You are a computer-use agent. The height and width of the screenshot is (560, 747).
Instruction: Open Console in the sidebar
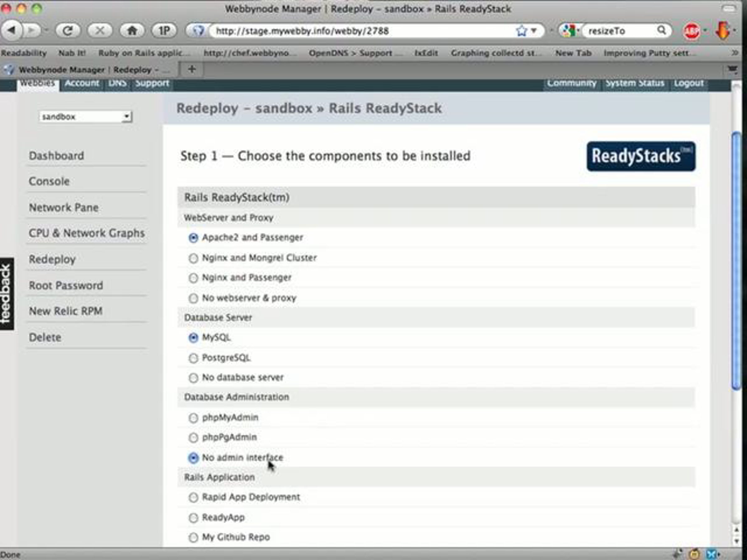coord(49,182)
